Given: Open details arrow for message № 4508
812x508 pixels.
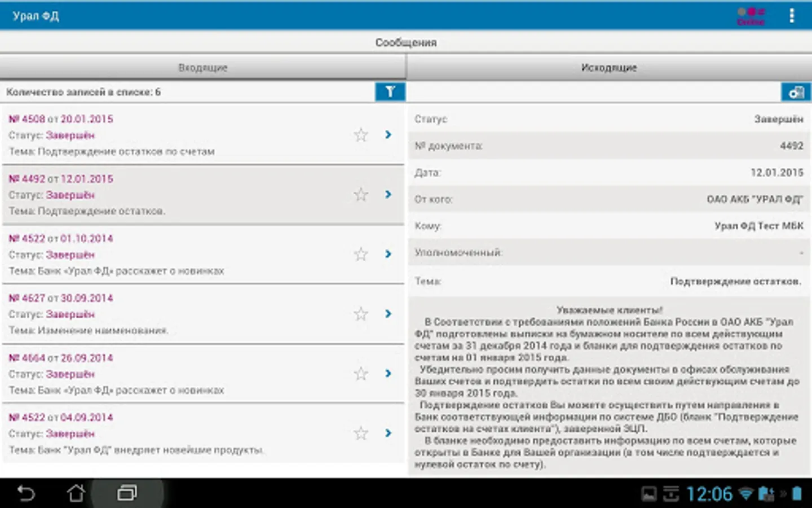Looking at the screenshot, I should coord(388,134).
